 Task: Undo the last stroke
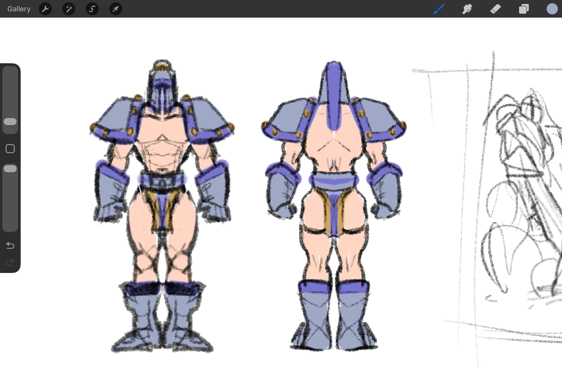(10, 246)
